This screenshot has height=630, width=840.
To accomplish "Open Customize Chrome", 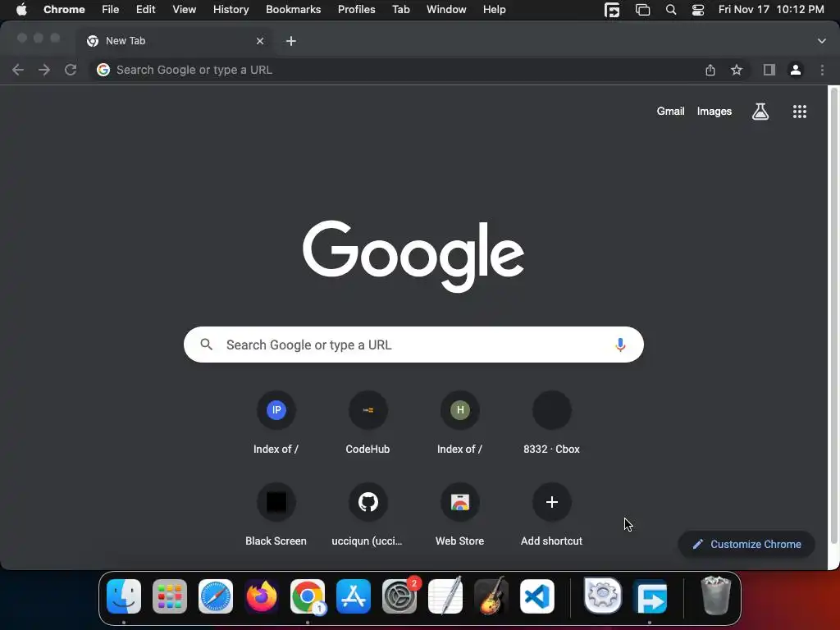I will coord(746,545).
